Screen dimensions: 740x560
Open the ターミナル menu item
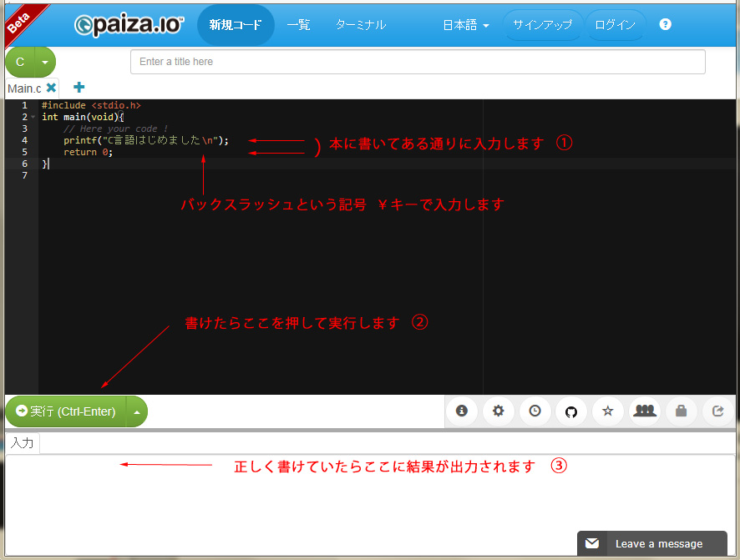(x=361, y=25)
